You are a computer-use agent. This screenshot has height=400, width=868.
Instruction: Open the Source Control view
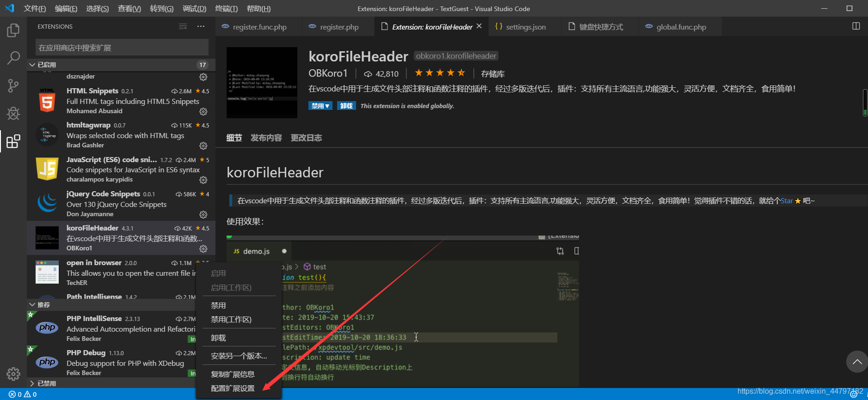(x=13, y=85)
